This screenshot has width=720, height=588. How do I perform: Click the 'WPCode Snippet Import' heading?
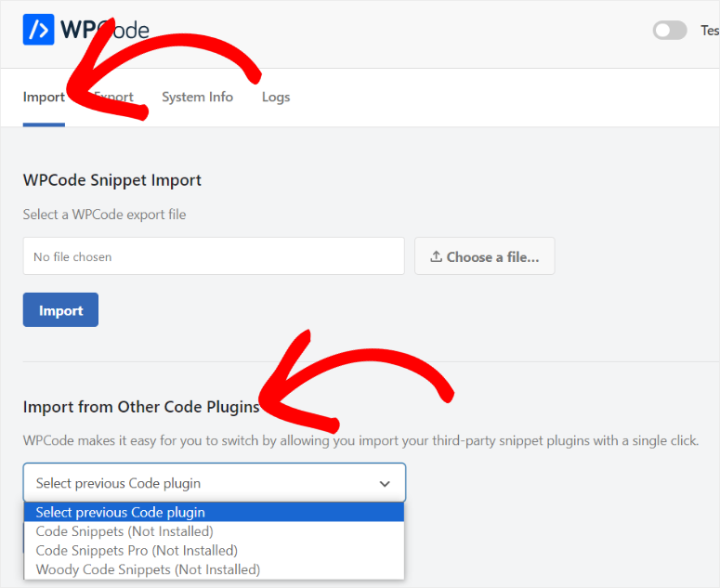[112, 180]
